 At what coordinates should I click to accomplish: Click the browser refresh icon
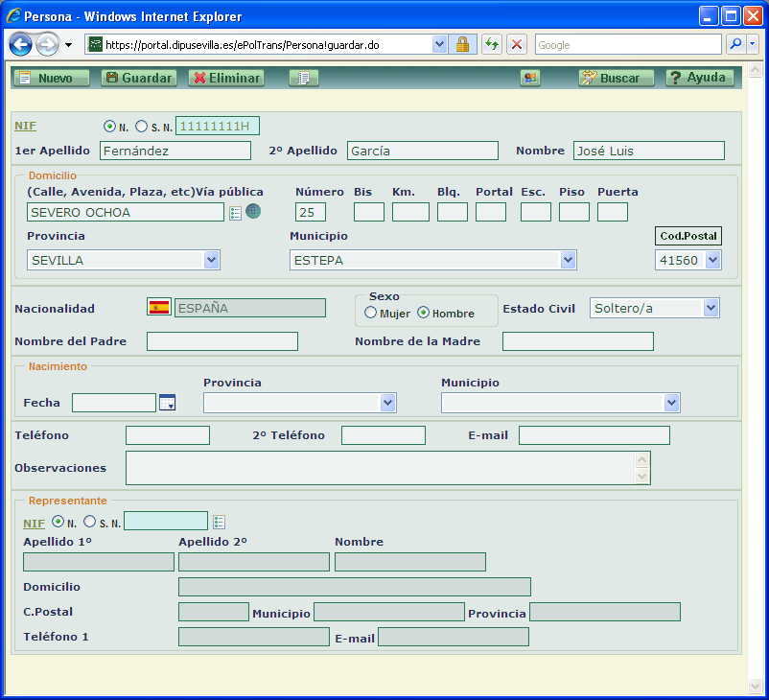tap(492, 44)
